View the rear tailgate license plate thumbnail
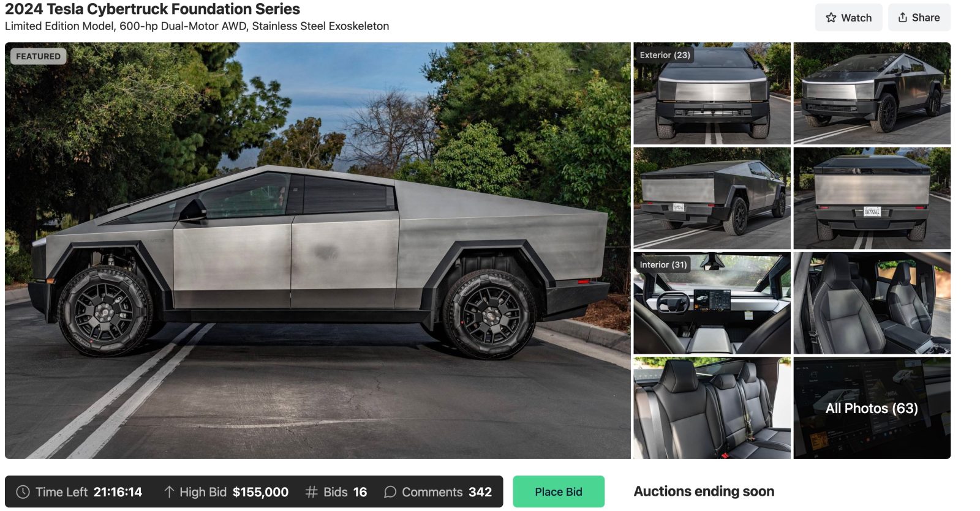 872,198
